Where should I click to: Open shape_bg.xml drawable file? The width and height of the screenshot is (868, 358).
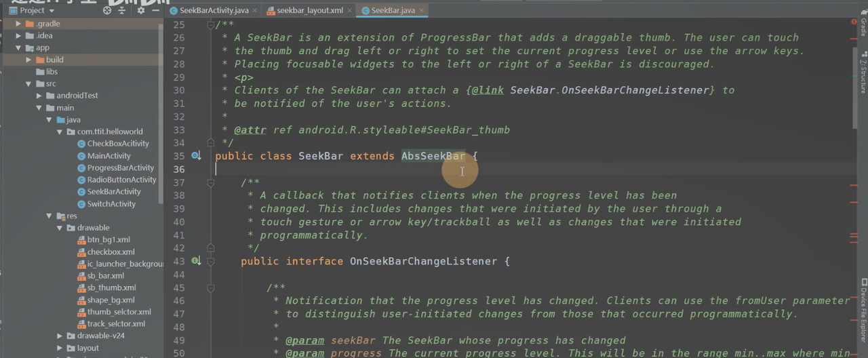click(111, 300)
